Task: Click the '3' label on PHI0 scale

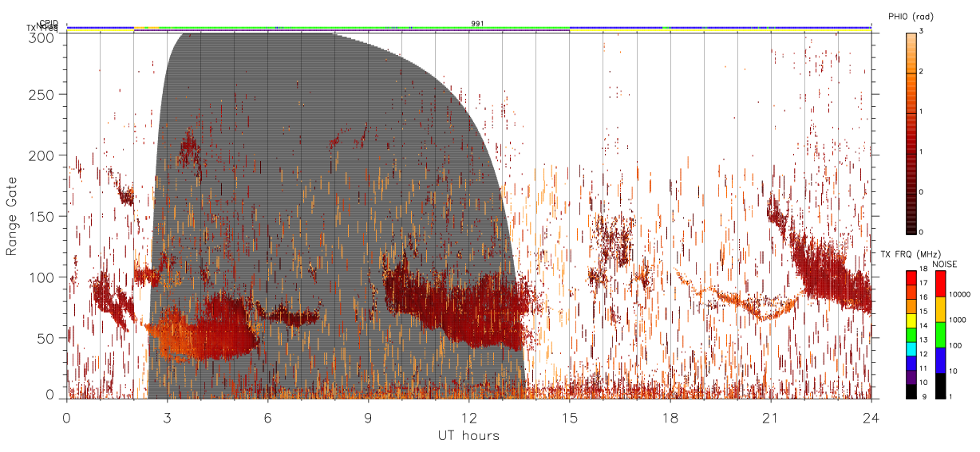Action: 921,32
